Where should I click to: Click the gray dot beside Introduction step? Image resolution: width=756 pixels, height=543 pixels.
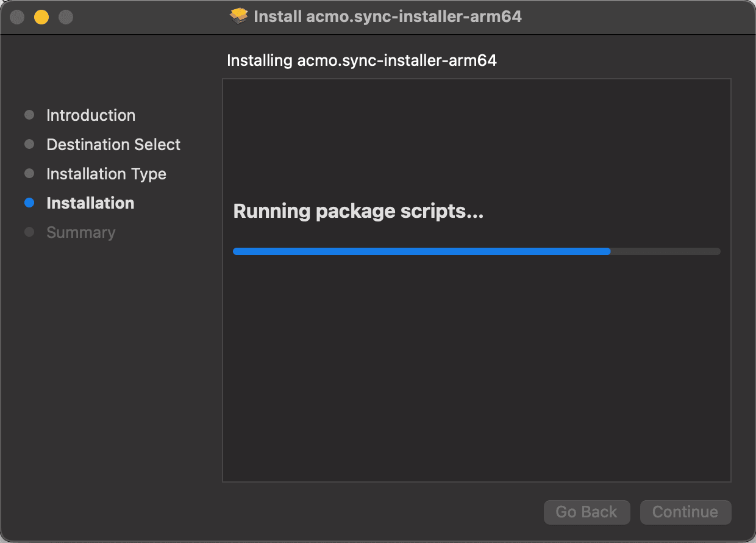coord(29,115)
